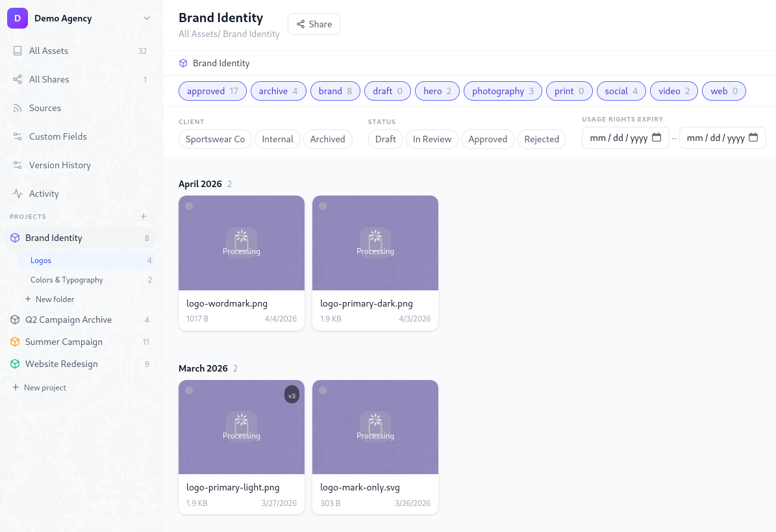Expand the Demo Agency workspace chevron

click(x=147, y=18)
